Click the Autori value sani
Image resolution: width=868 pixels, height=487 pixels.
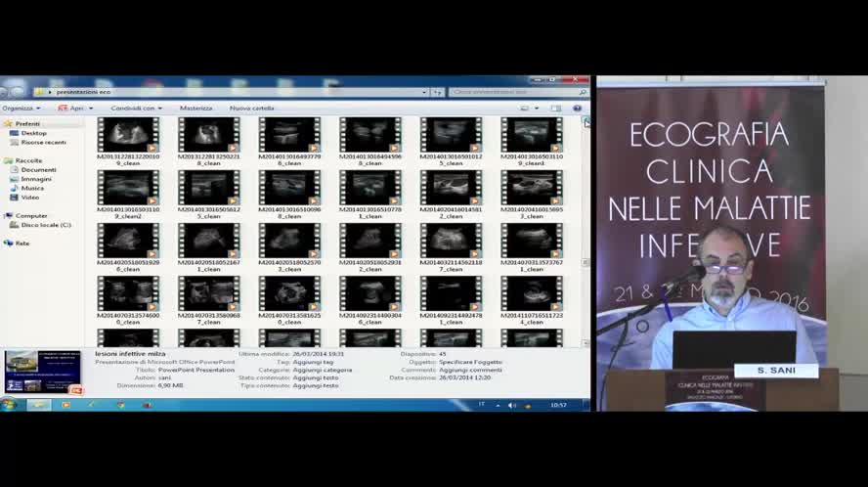164,377
